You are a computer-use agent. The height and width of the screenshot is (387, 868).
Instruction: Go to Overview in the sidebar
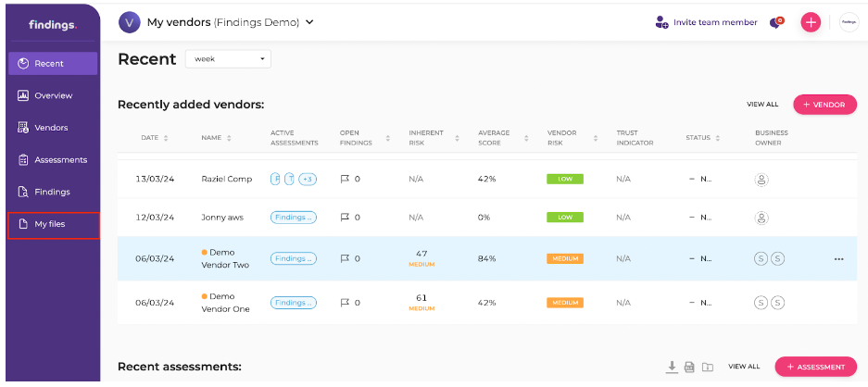(x=53, y=95)
